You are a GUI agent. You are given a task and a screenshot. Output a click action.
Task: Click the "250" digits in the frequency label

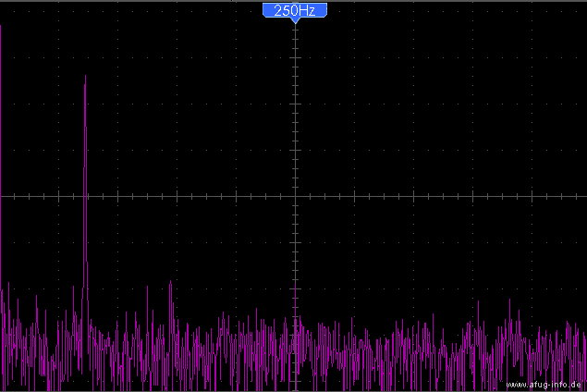(x=286, y=10)
